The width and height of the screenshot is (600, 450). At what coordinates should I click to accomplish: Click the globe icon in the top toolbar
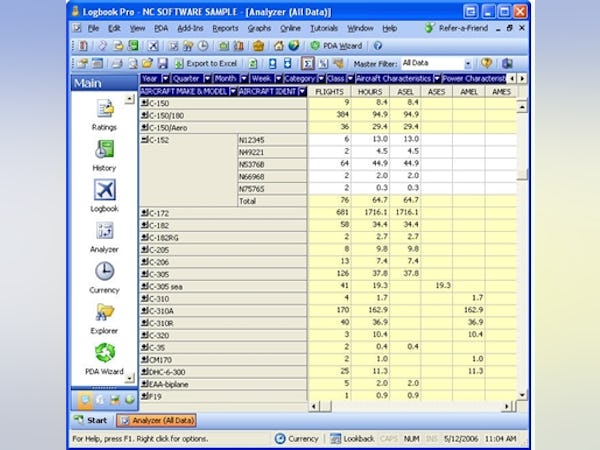pyautogui.click(x=294, y=46)
